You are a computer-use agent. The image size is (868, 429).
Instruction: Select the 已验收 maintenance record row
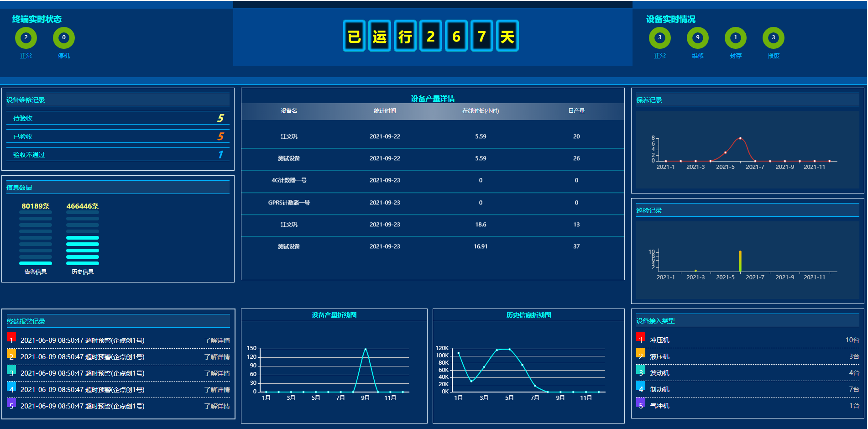[x=118, y=136]
